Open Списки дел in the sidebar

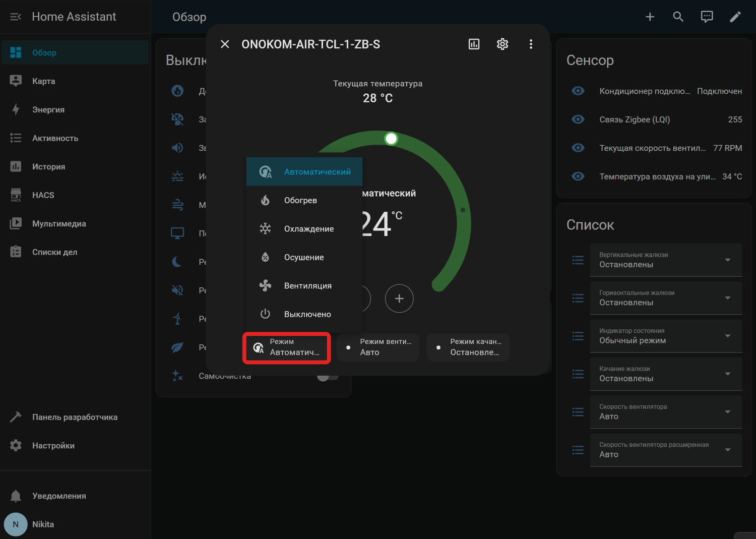tap(75, 252)
